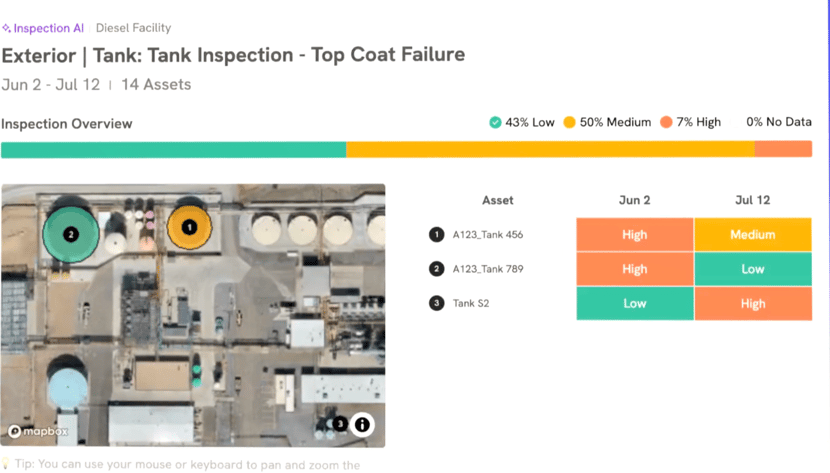This screenshot has width=830, height=473.
Task: Click the yellow Medium legend dot
Action: (x=570, y=123)
